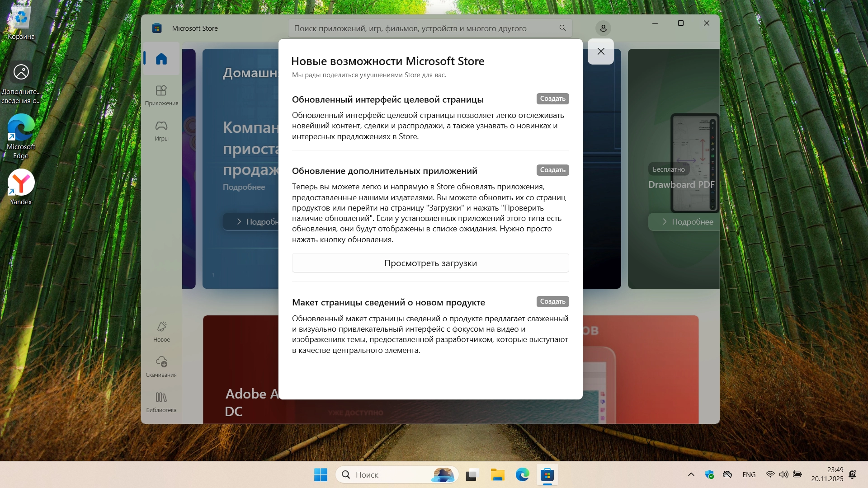Click Создать badge next to Макет страницы
Screen dimensions: 868x488
point(552,301)
